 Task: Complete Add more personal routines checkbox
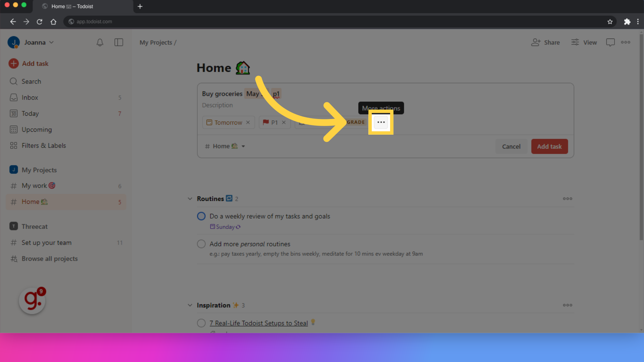pyautogui.click(x=201, y=244)
